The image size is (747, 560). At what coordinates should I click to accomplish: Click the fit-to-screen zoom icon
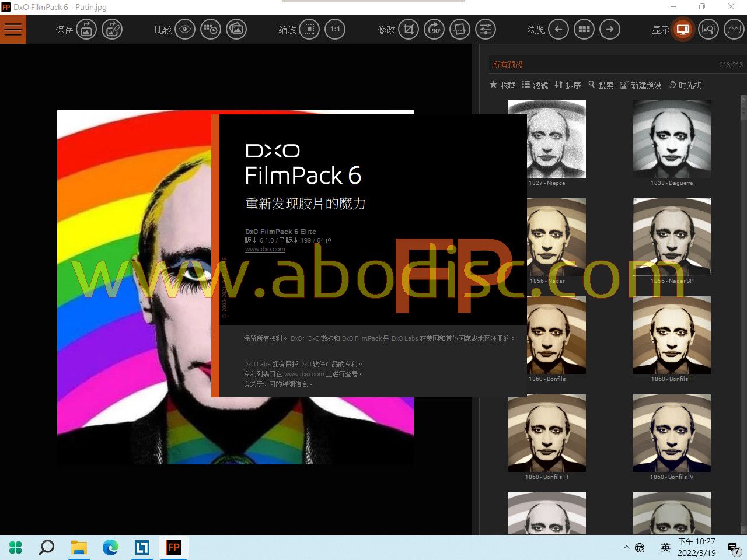pos(310,29)
